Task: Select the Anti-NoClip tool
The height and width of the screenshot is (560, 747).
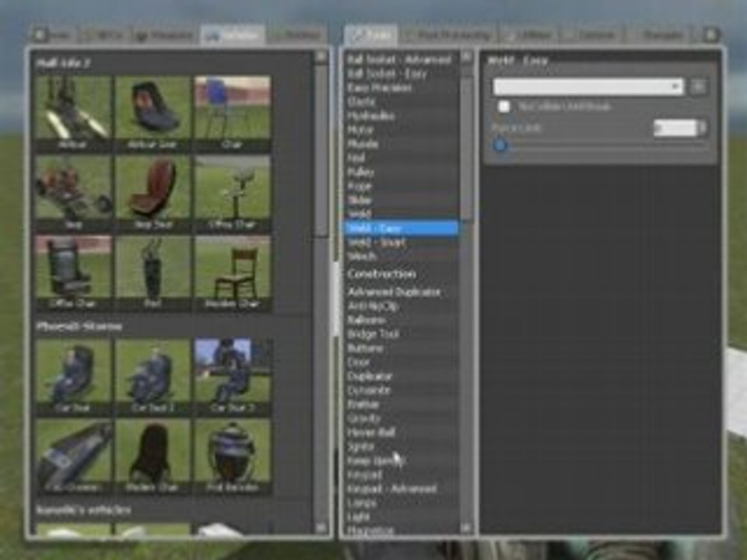Action: 402,306
